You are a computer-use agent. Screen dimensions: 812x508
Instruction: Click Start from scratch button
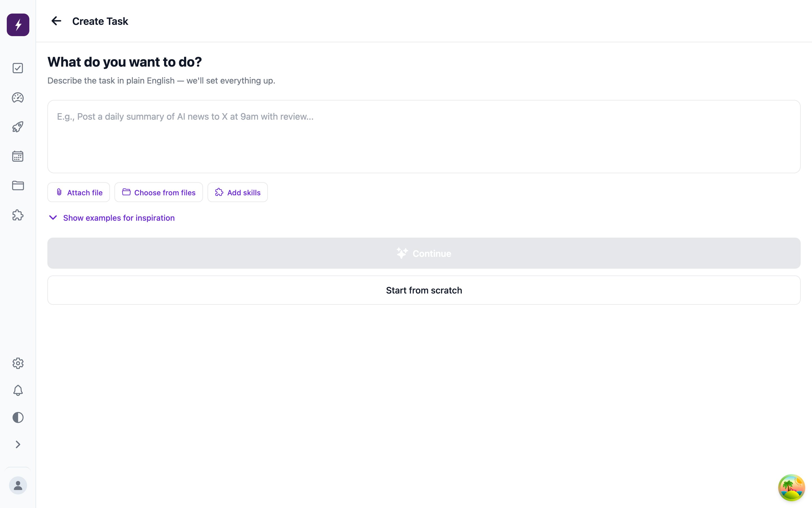point(424,290)
